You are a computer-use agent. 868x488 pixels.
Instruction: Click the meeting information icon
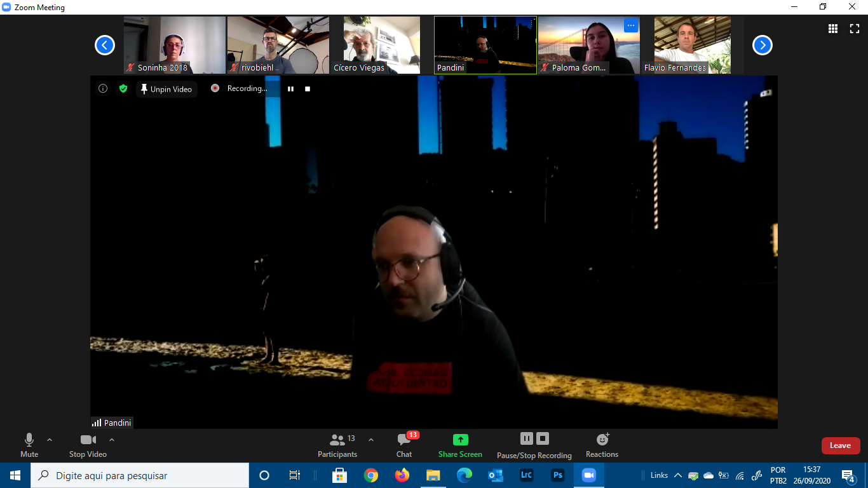103,89
